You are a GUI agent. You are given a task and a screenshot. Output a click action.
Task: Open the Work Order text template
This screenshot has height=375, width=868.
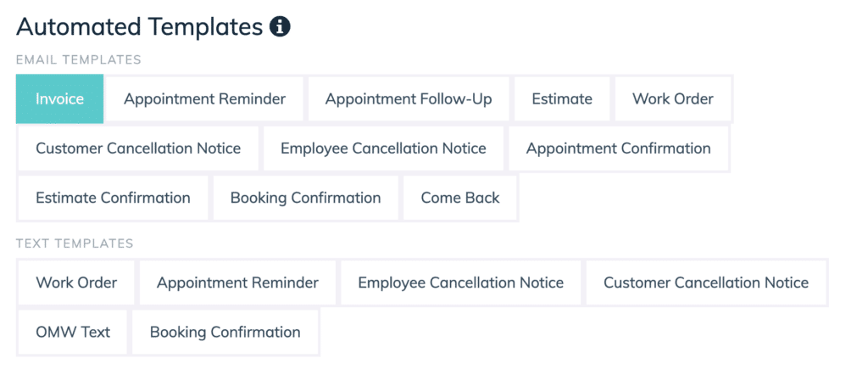[x=76, y=283]
